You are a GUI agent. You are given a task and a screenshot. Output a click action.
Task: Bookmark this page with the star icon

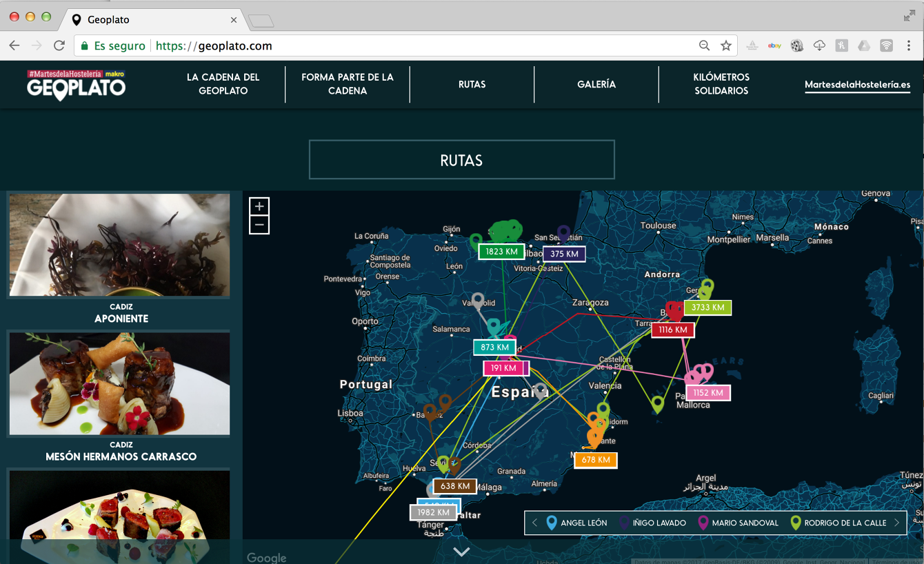point(726,46)
